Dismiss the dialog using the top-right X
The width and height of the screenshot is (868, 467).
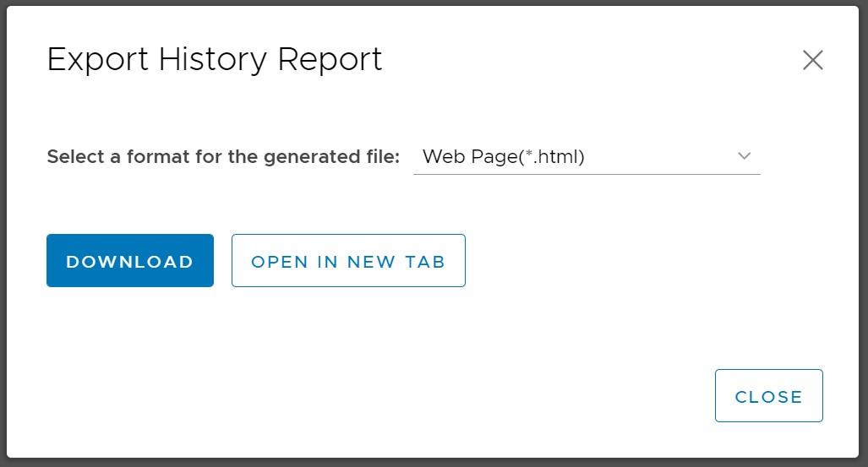pos(812,60)
